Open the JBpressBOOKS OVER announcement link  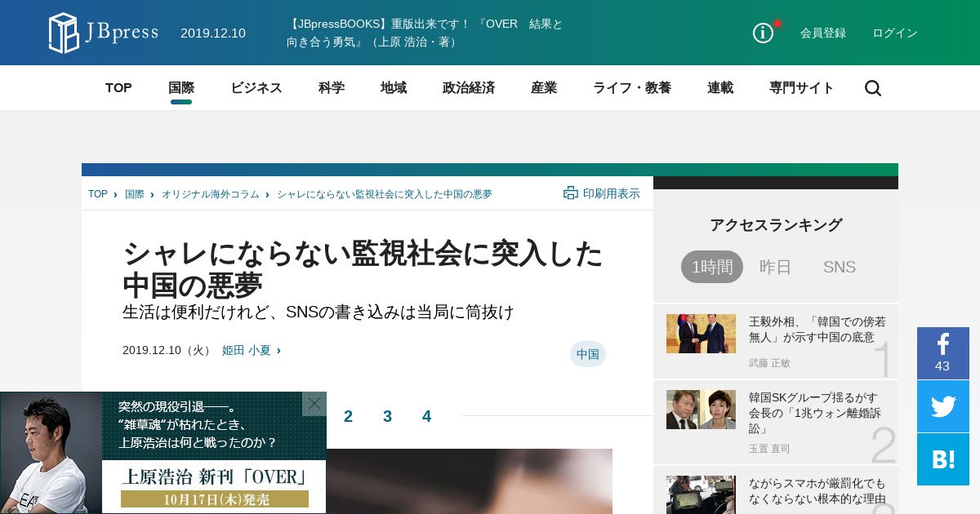tap(425, 33)
